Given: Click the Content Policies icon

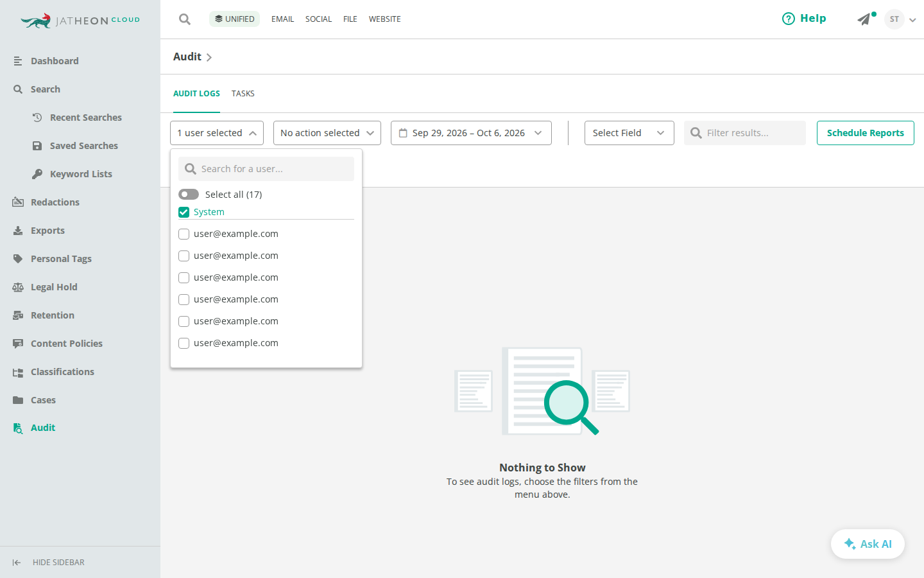Looking at the screenshot, I should tap(18, 344).
